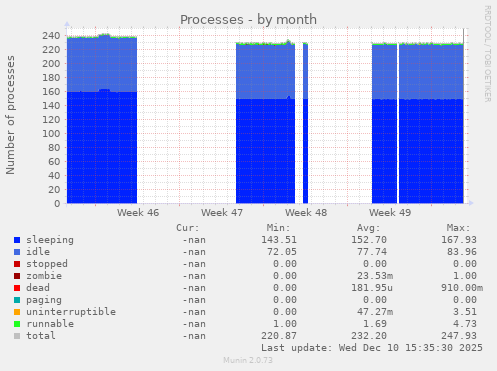Screen dimensions: 497x371
Task: Click uninterruptible average value 47.27m
Action: tap(375, 312)
